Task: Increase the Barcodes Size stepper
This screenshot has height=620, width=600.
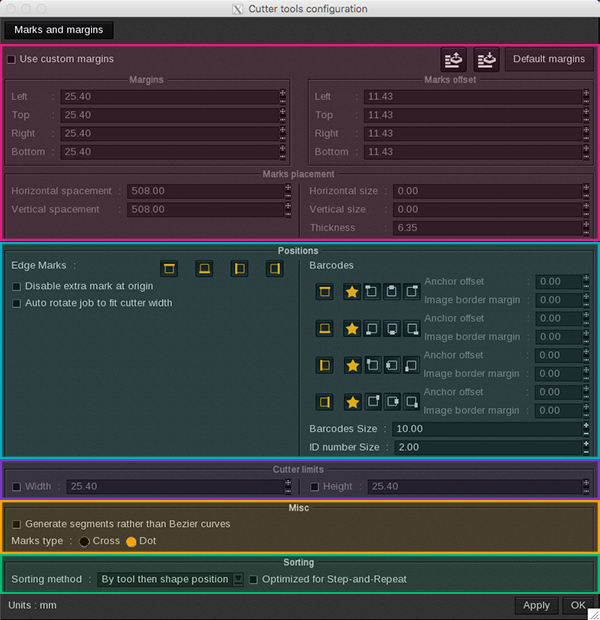Action: pos(586,425)
